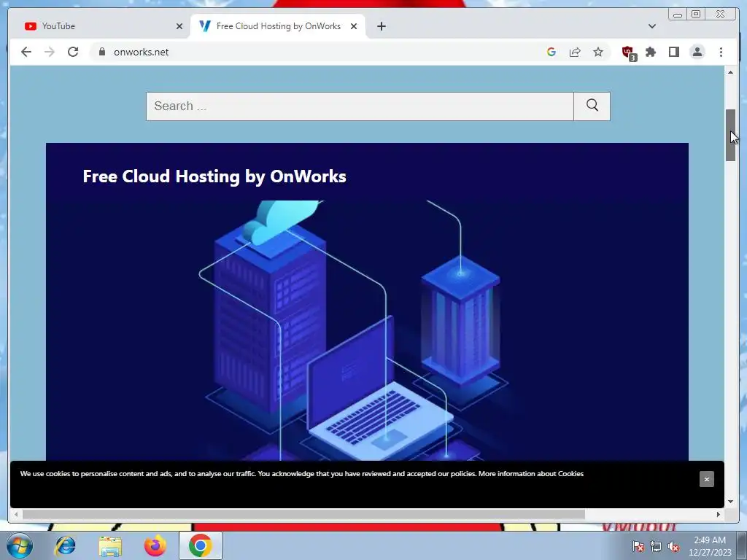Open the network tray icon
747x560 pixels.
pyautogui.click(x=656, y=546)
